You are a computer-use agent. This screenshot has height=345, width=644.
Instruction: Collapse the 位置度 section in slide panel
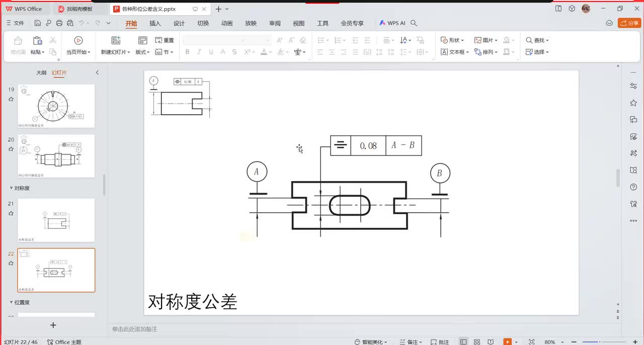click(11, 302)
